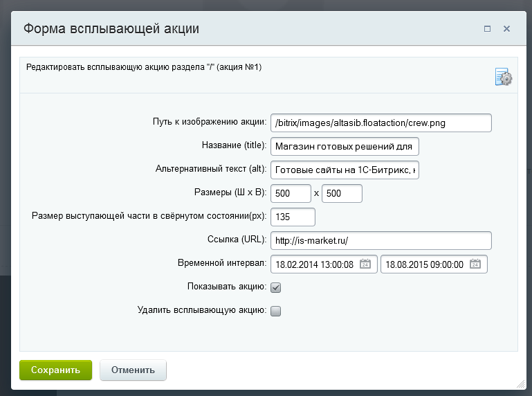Open the settings document icon in header
Screen dimensions: 532x396
click(x=504, y=77)
